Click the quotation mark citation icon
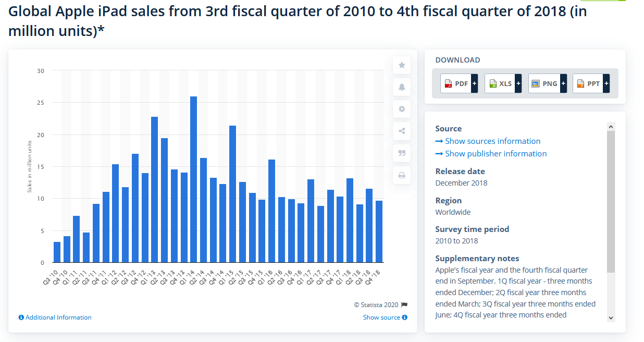This screenshot has height=342, width=644. tap(402, 153)
